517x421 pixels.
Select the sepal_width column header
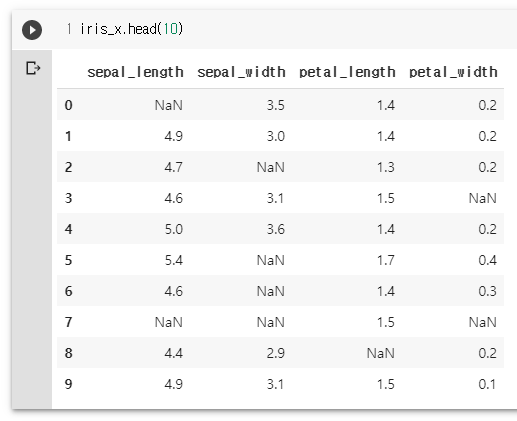click(241, 72)
